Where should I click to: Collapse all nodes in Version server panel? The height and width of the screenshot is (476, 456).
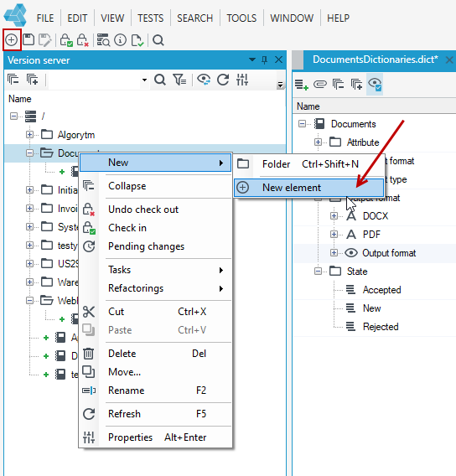point(13,80)
